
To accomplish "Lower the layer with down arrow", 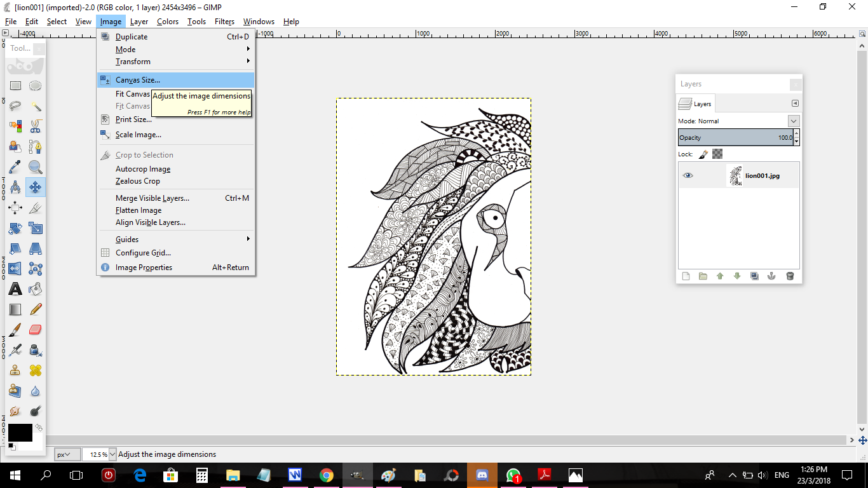I will [737, 276].
